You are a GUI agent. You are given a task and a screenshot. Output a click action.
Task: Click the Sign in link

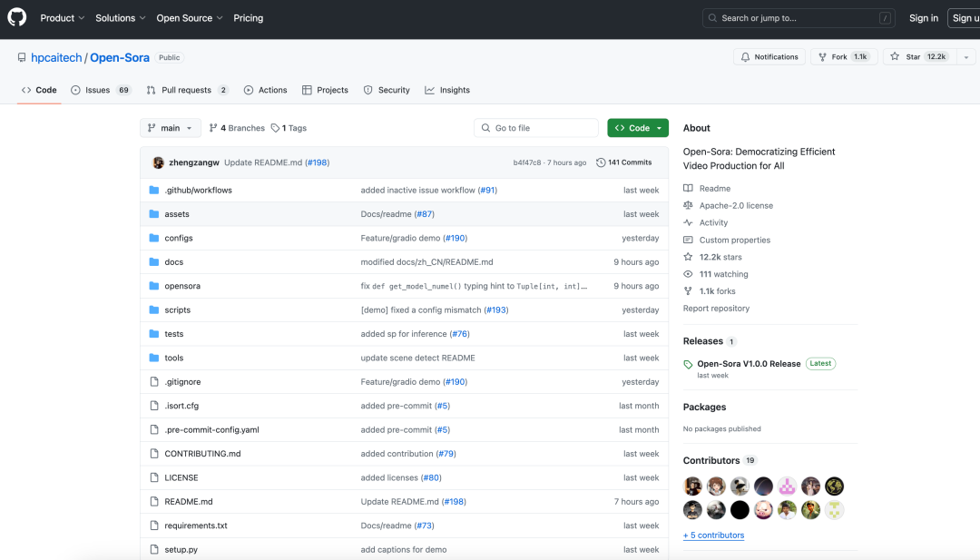click(x=923, y=18)
